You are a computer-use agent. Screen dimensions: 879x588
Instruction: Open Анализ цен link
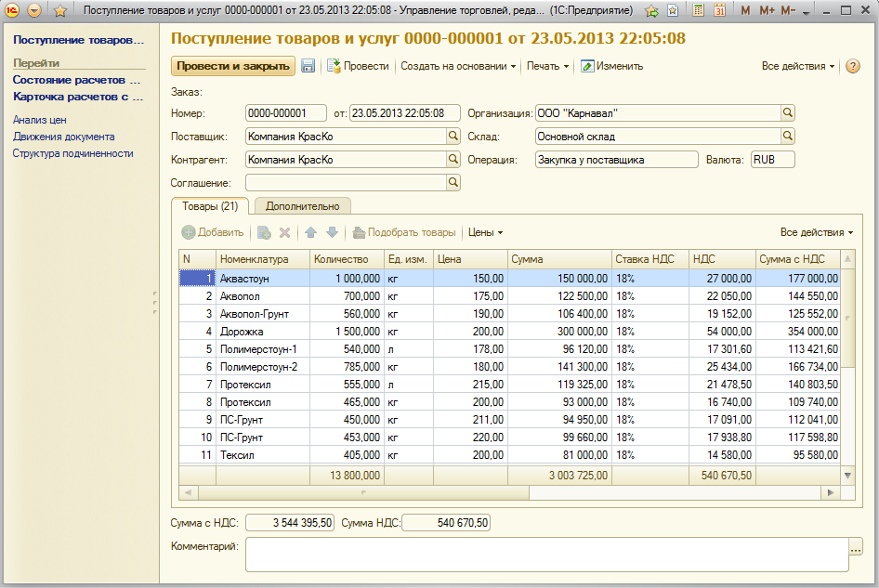pos(40,120)
